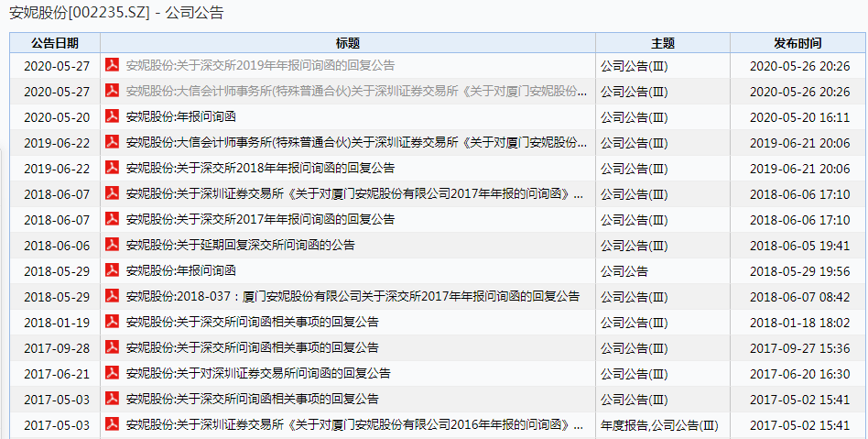Viewport: 868px width, 439px height.
Task: Click PDF icon for 关于对深圳证券交易所问询函的回复公告
Action: click(113, 372)
